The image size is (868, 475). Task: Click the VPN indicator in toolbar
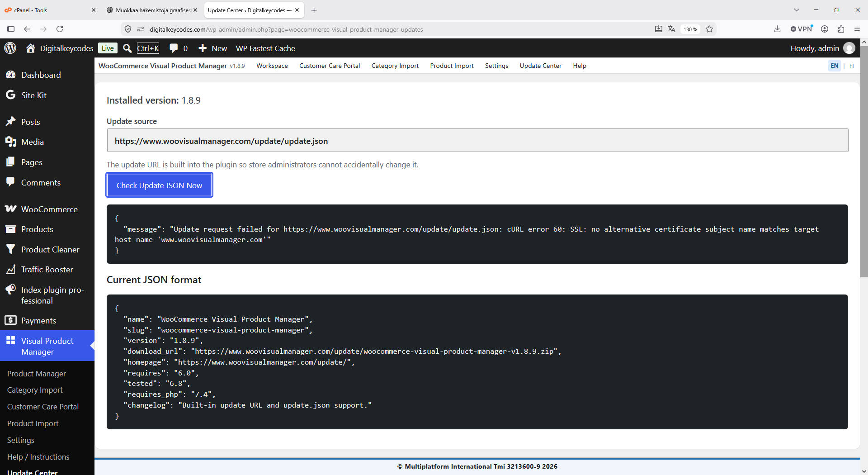click(x=802, y=29)
